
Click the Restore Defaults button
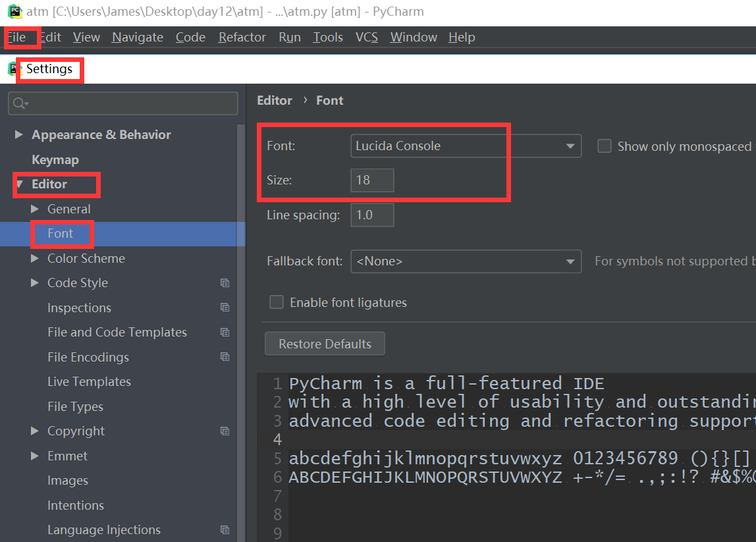point(325,343)
